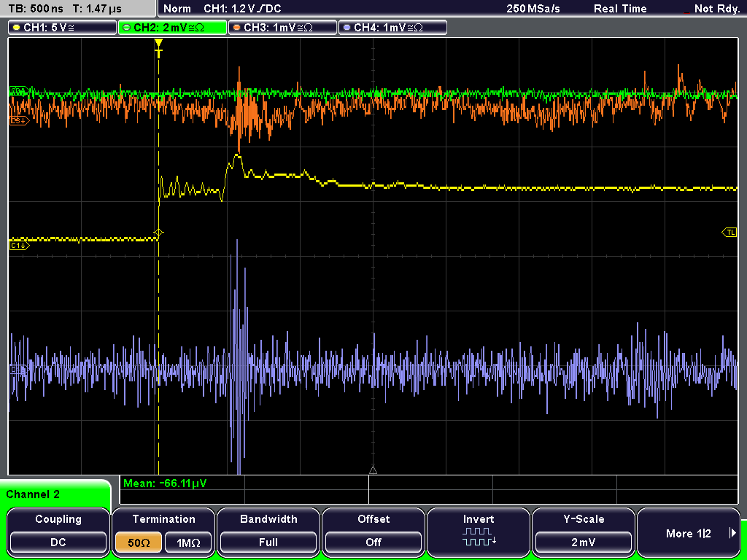Click the Channel 2 menu title
This screenshot has width=747, height=560.
click(33, 494)
